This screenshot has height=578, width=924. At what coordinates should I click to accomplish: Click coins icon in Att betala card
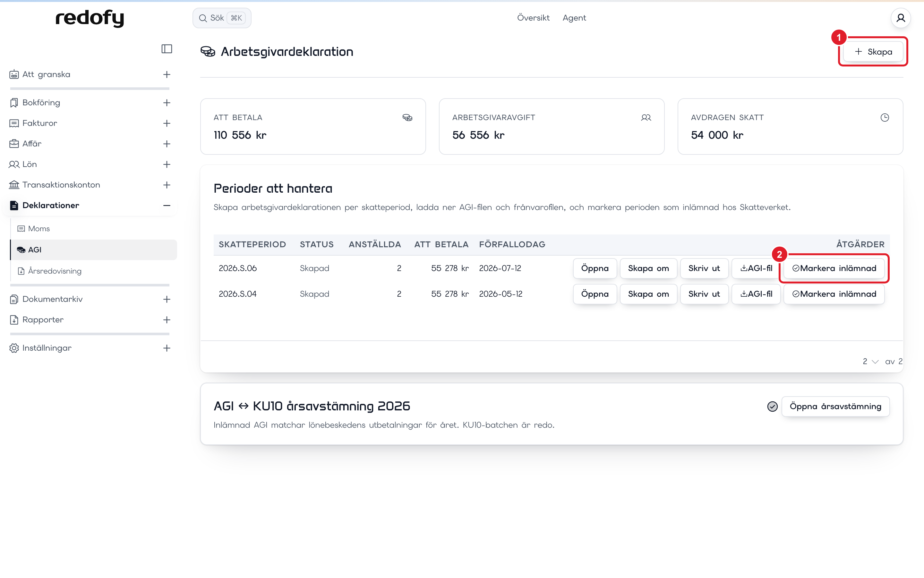407,118
